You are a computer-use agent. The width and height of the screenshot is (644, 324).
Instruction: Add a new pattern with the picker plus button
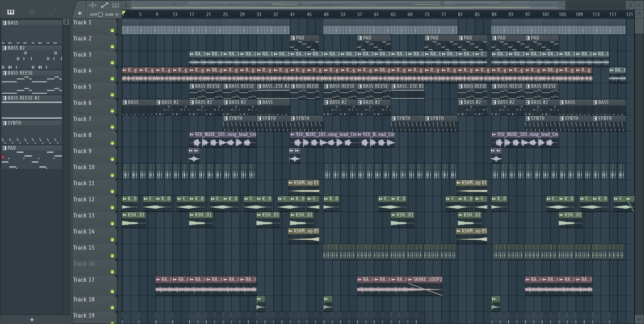point(32,320)
